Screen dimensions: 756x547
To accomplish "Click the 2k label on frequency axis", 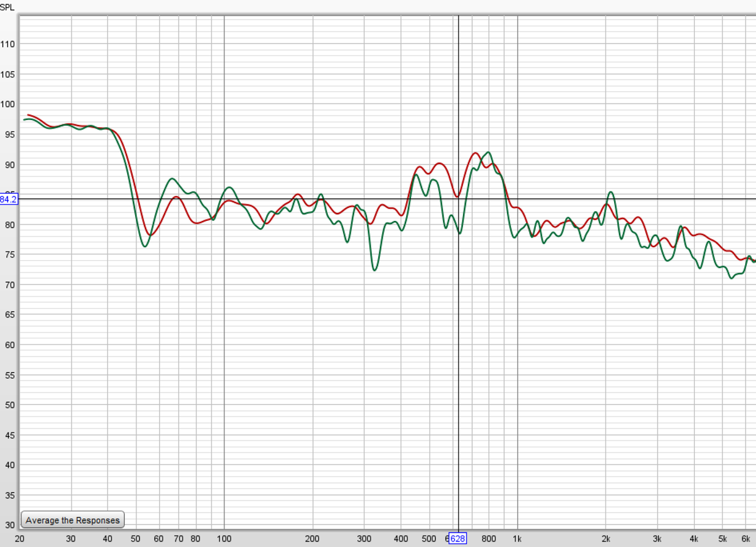I will click(606, 538).
